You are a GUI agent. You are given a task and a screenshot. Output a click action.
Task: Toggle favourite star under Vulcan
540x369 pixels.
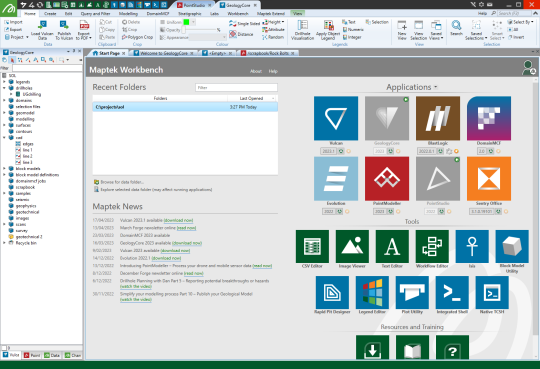(x=348, y=151)
